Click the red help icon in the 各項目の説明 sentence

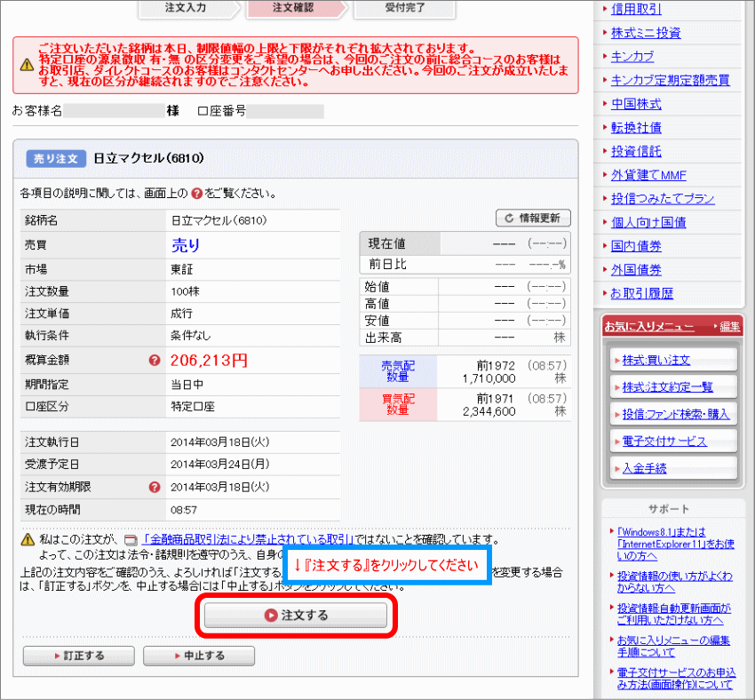[x=196, y=194]
